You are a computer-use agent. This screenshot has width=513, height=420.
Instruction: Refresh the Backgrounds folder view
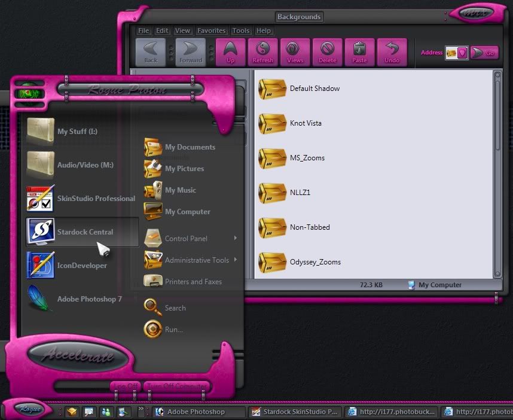pos(262,53)
